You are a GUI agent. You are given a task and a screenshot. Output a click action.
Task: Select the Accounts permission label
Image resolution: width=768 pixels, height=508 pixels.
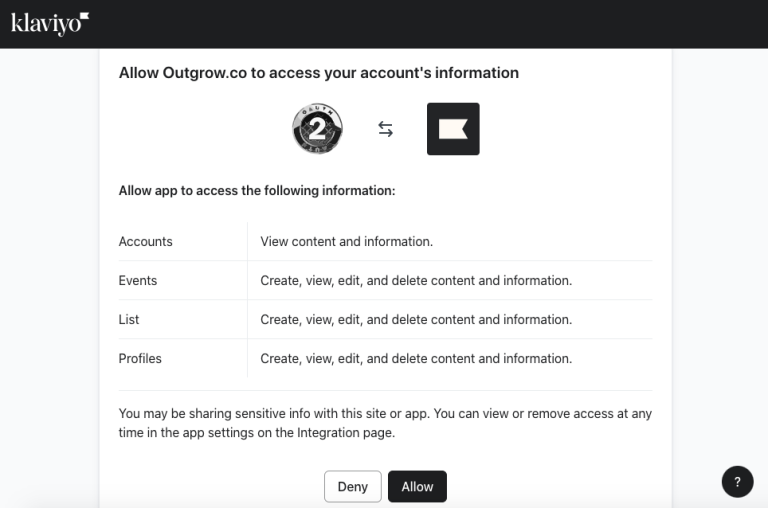click(145, 241)
